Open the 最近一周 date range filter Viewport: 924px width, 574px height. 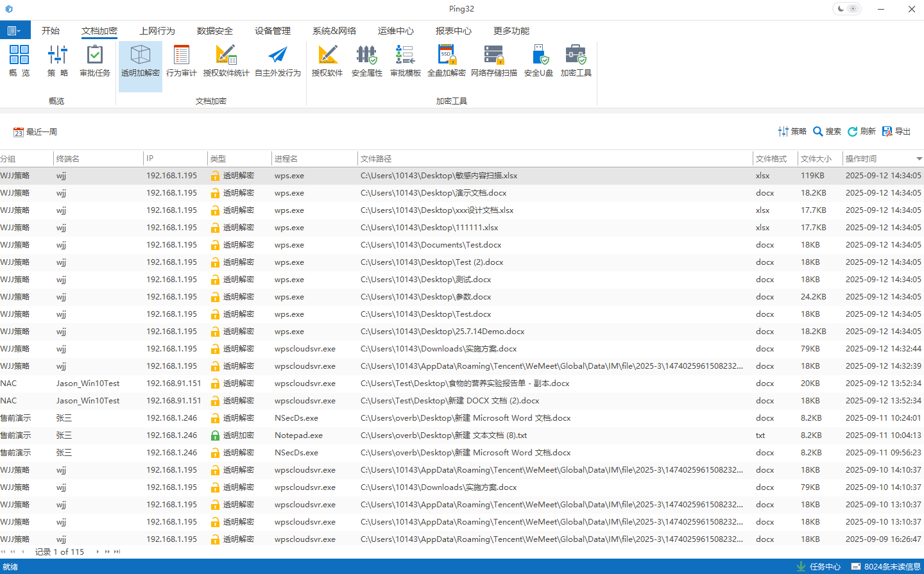35,132
